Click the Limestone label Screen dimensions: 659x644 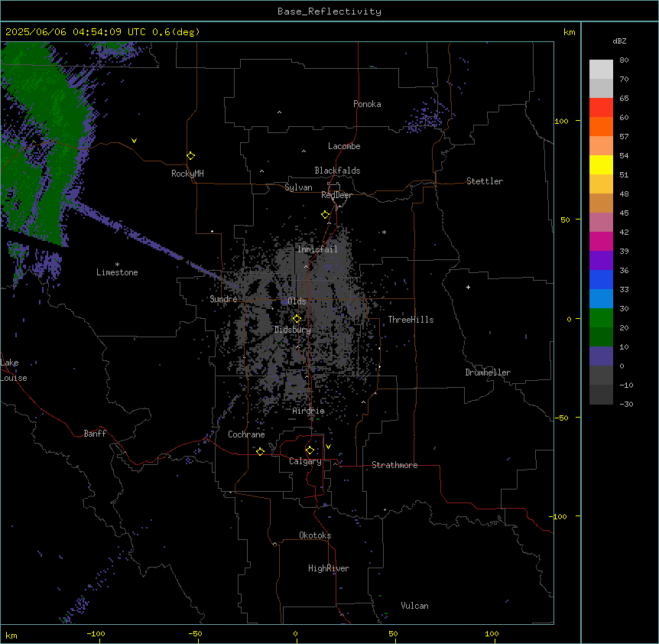[117, 272]
